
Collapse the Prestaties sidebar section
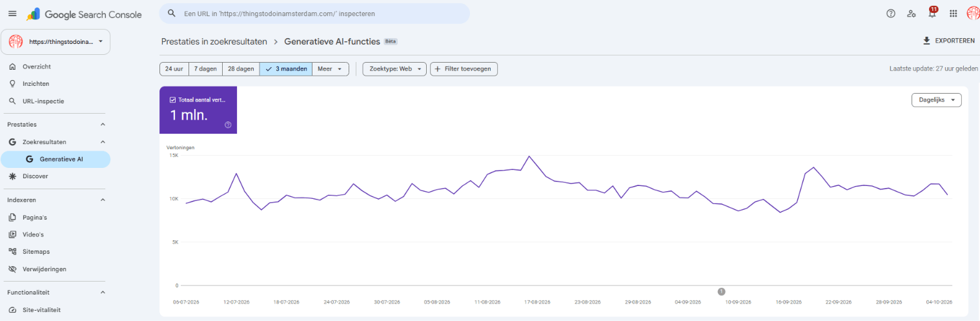click(x=103, y=124)
